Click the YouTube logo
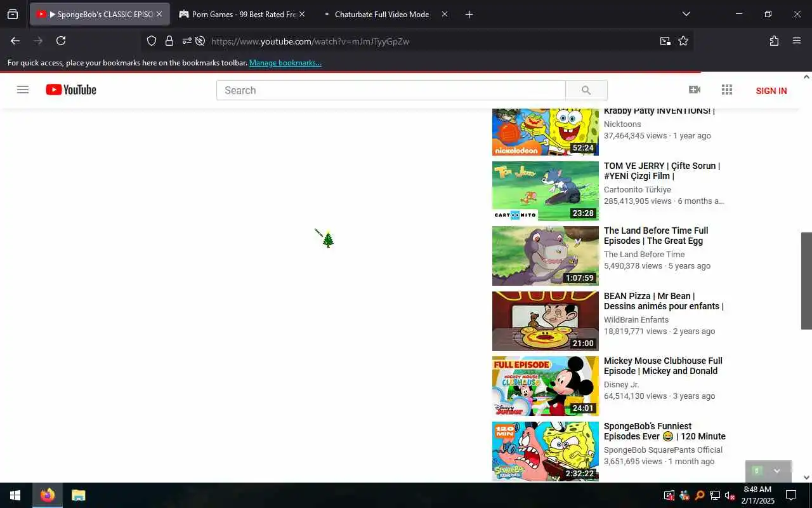The height and width of the screenshot is (508, 812). click(x=71, y=90)
